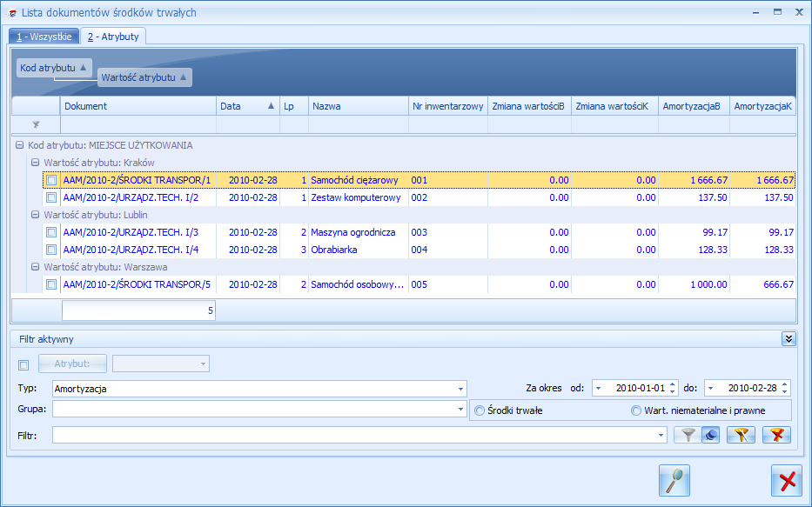
Task: Select the 2 - Atrybuty tab
Action: tap(113, 37)
